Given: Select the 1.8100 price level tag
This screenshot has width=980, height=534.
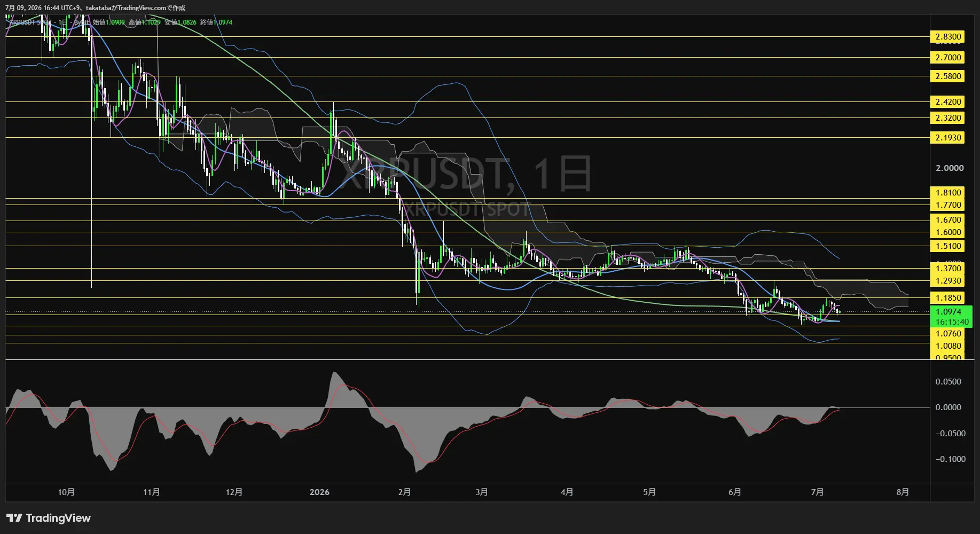Looking at the screenshot, I should [x=948, y=192].
